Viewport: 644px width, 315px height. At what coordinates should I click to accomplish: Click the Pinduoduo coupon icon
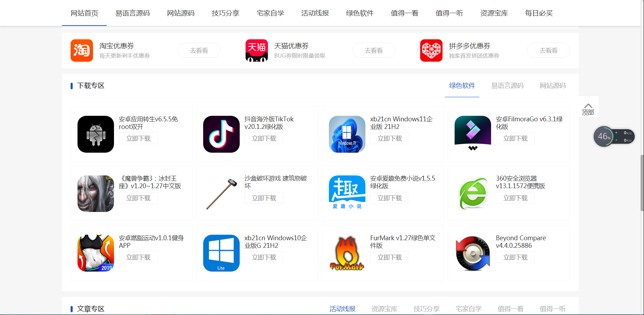tap(431, 50)
